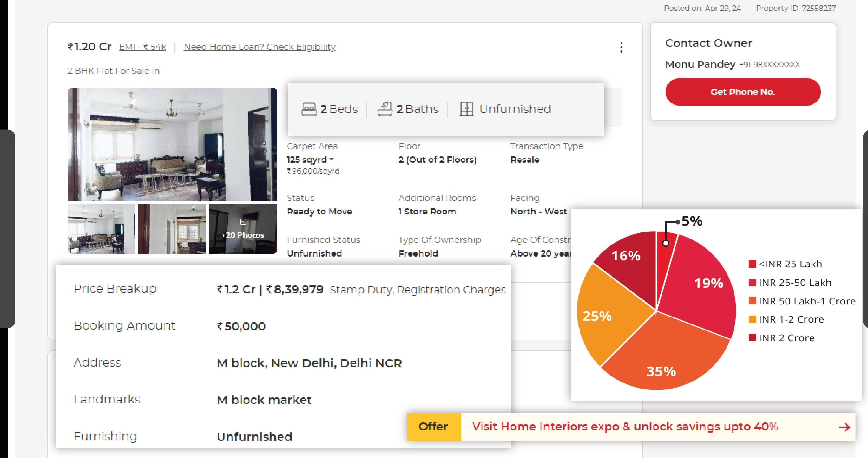Click the INR 50 Lakh-1 Crore legend square
Screen dimensions: 868x458
point(752,301)
